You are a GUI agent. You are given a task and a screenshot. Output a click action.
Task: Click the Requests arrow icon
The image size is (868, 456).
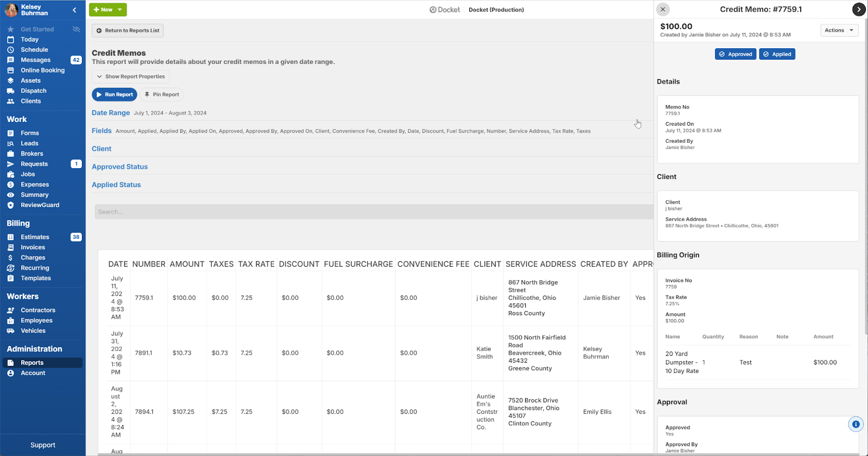[x=10, y=164]
